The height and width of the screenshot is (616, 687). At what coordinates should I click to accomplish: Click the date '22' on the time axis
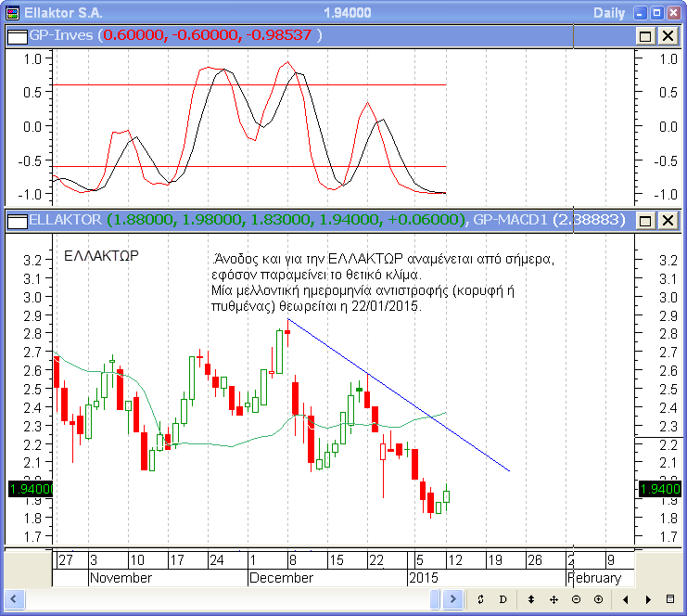coord(376,560)
